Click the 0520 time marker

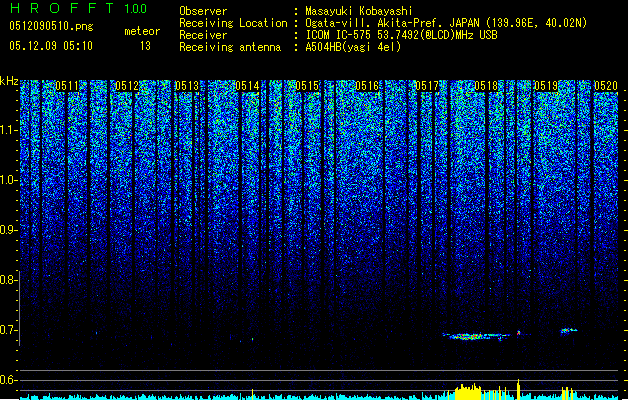pos(606,86)
